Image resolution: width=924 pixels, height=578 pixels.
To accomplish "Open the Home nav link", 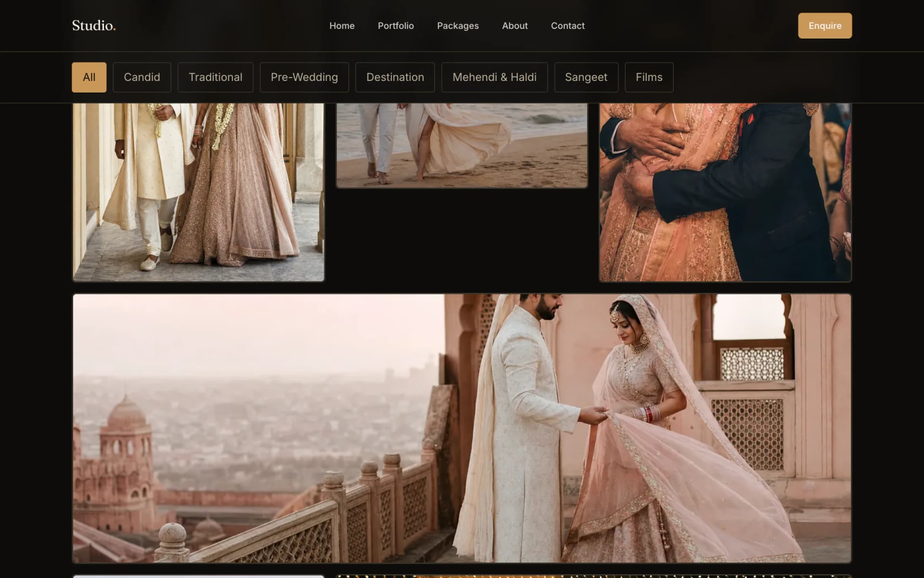I will coord(342,26).
